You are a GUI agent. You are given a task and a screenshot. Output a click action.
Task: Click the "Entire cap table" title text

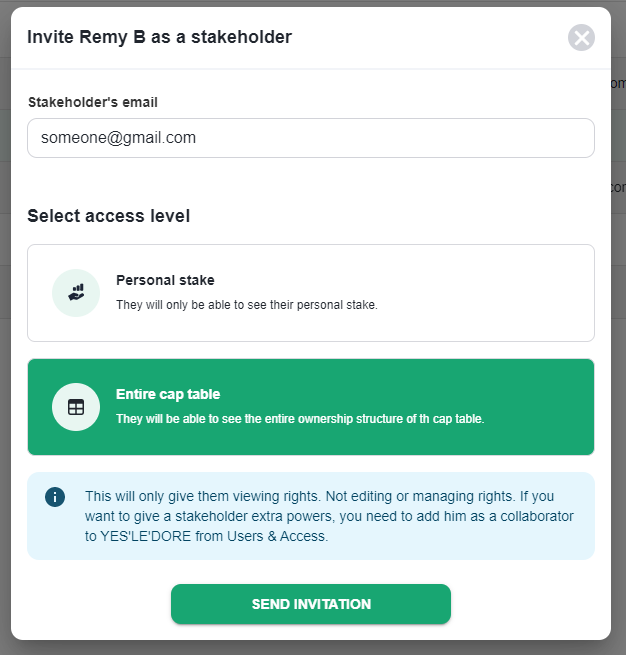pos(168,394)
